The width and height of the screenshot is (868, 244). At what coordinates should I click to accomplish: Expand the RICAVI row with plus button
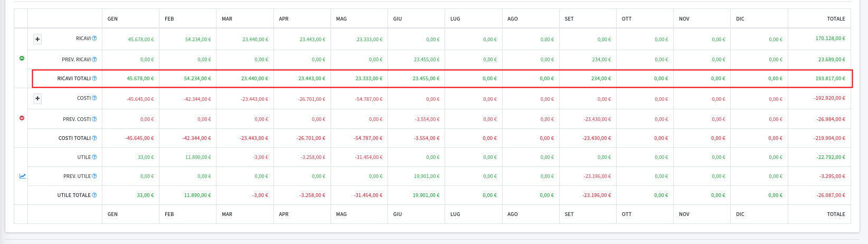point(37,39)
